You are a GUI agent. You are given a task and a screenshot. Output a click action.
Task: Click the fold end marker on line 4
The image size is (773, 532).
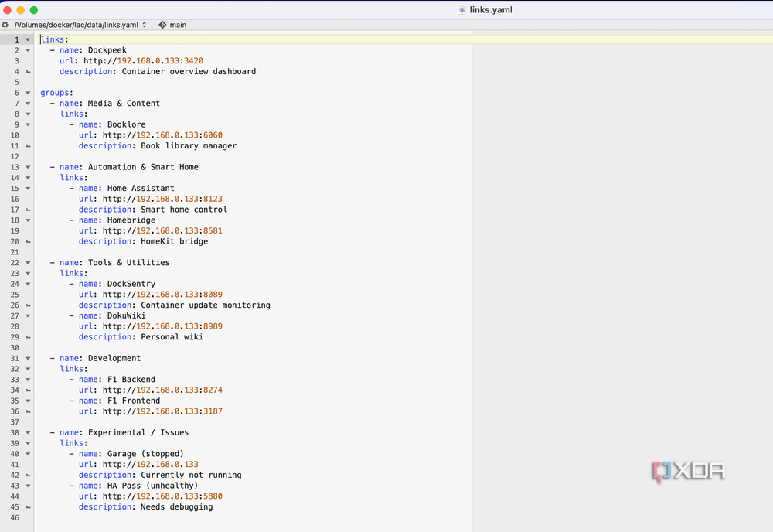(x=28, y=71)
